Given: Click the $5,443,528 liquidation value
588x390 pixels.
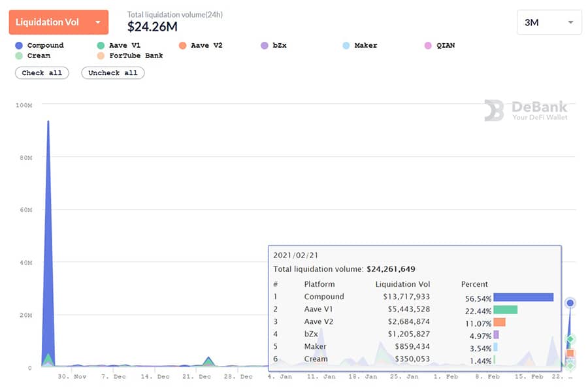Looking at the screenshot, I should [409, 309].
